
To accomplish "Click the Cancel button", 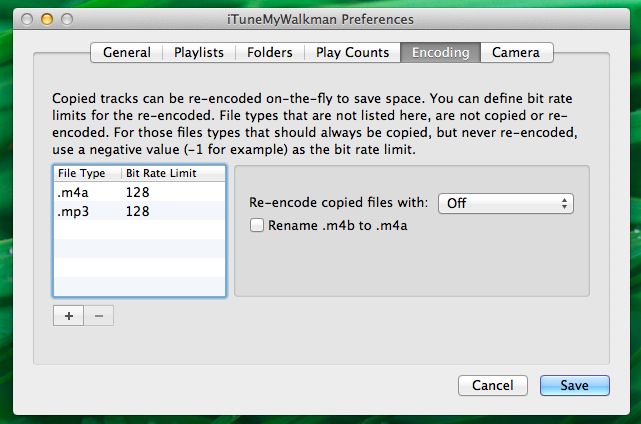I will [493, 385].
